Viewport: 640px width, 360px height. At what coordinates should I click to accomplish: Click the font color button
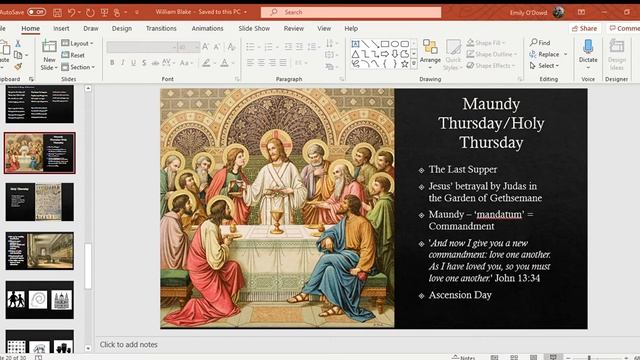[x=224, y=63]
